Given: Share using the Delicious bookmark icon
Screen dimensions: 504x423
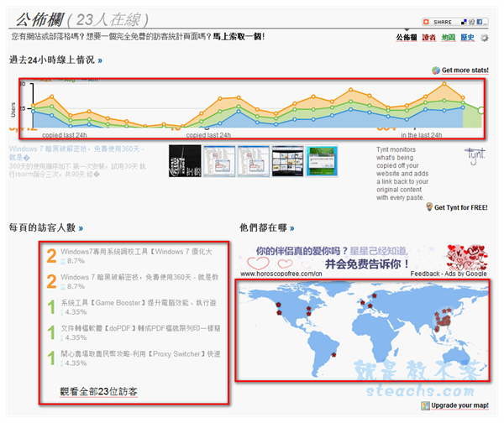Looking at the screenshot, I should tap(465, 22).
